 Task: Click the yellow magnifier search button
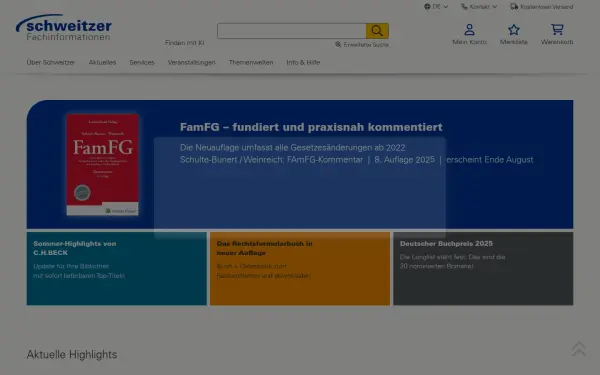point(377,31)
